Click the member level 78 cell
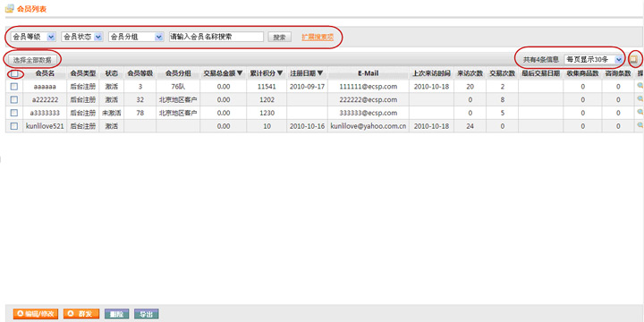Image resolution: width=644 pixels, height=322 pixels. point(140,113)
